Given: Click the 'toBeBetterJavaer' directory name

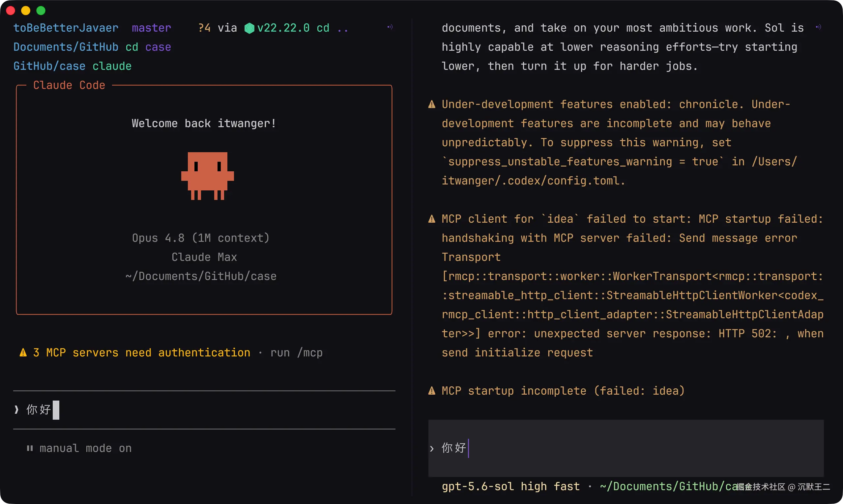Looking at the screenshot, I should (66, 28).
